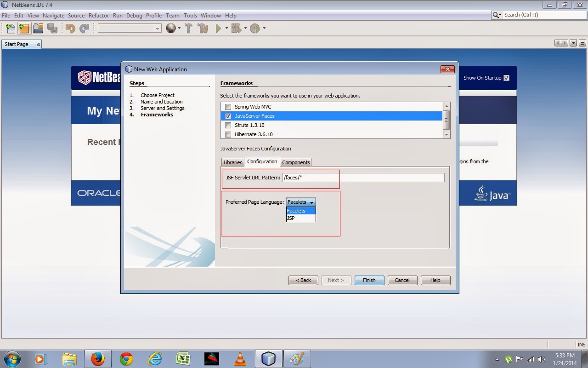Open the File menu

point(6,15)
